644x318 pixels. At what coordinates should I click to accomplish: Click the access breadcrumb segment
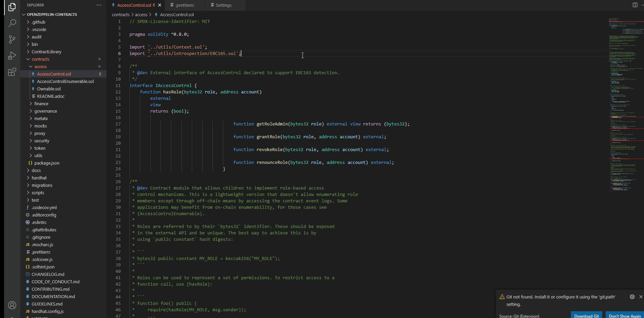point(141,15)
